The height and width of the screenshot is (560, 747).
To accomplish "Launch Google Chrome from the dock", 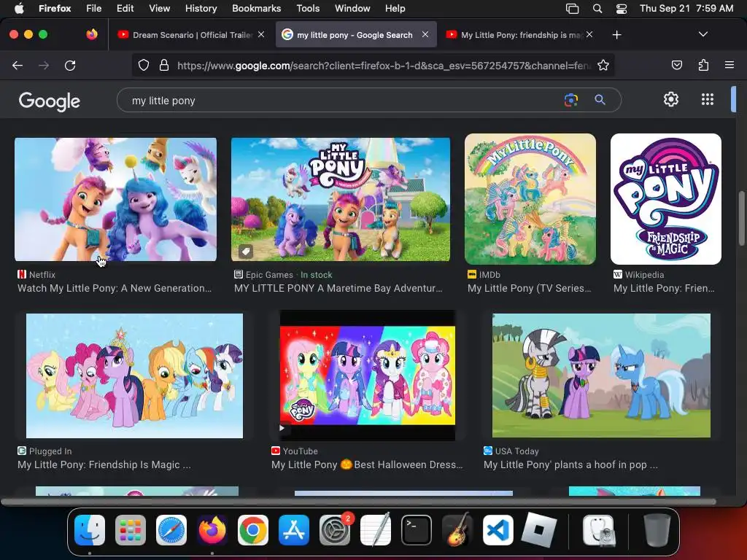I will click(253, 529).
